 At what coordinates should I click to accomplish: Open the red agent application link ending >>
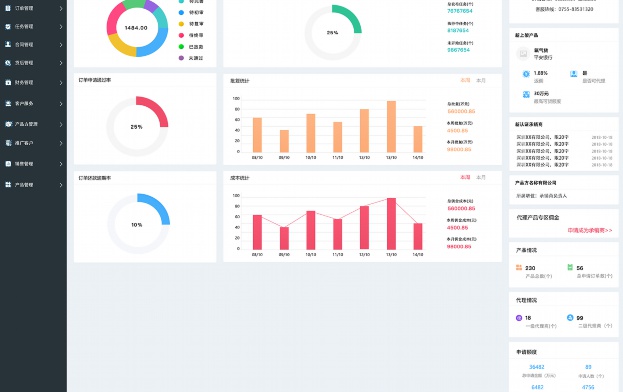click(x=590, y=230)
